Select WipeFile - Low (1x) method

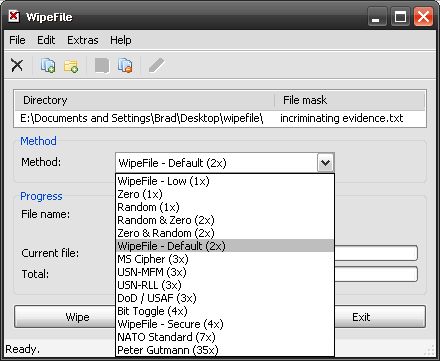[x=224, y=181]
